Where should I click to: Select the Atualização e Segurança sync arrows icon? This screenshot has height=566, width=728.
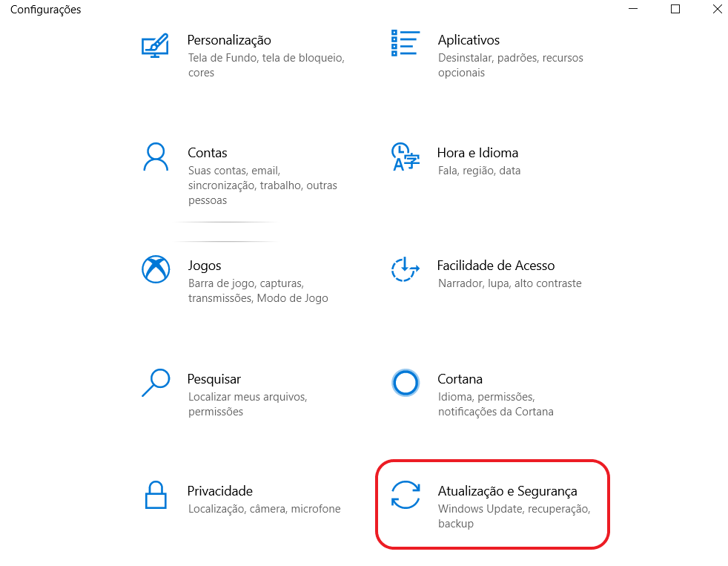coord(406,495)
